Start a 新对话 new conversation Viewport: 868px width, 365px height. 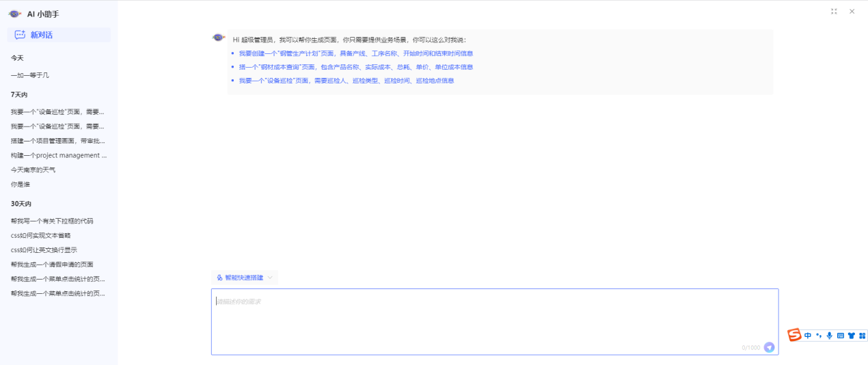[x=59, y=35]
